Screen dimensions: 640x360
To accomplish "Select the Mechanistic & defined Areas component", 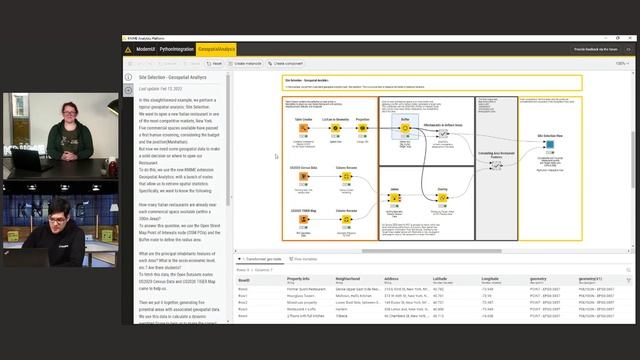I will (443, 133).
